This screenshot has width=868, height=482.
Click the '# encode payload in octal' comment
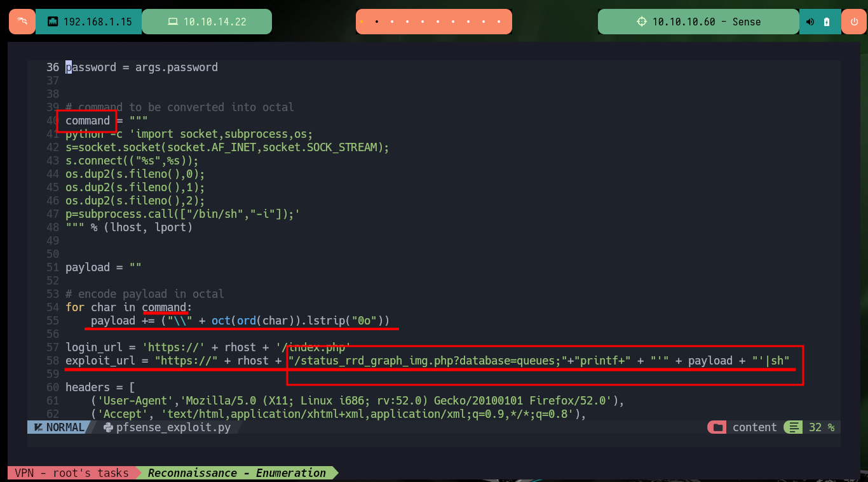pyautogui.click(x=145, y=294)
